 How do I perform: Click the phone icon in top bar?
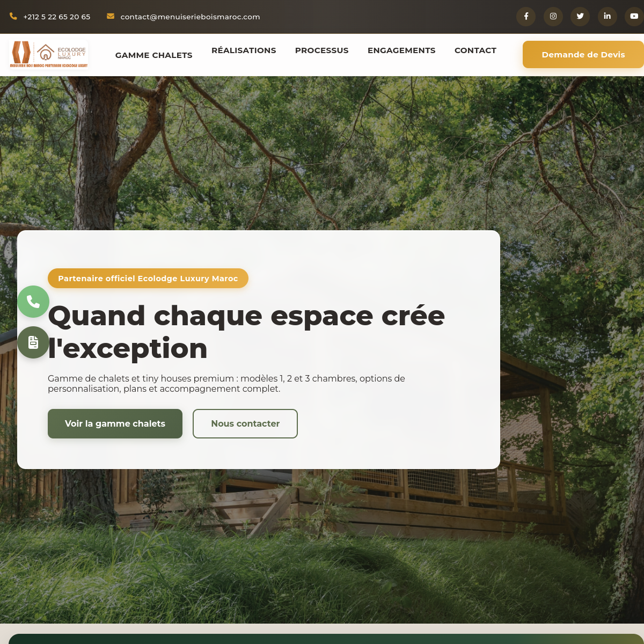point(13,16)
